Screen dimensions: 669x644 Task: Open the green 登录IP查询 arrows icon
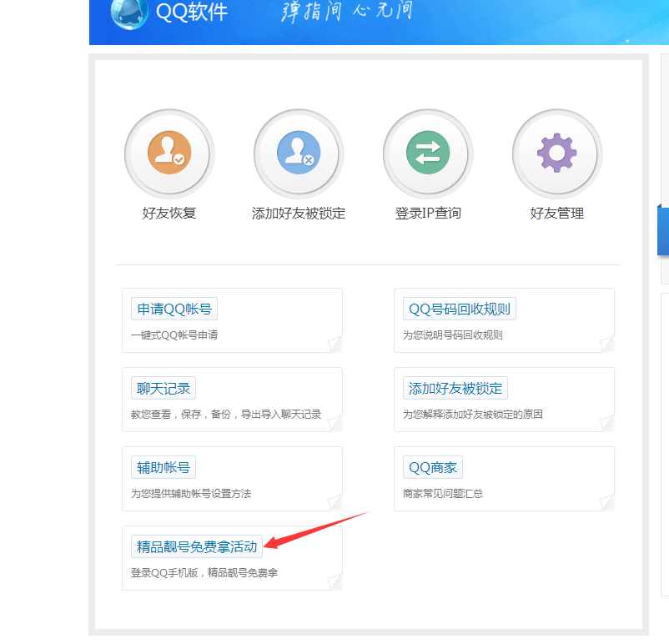pyautogui.click(x=428, y=153)
